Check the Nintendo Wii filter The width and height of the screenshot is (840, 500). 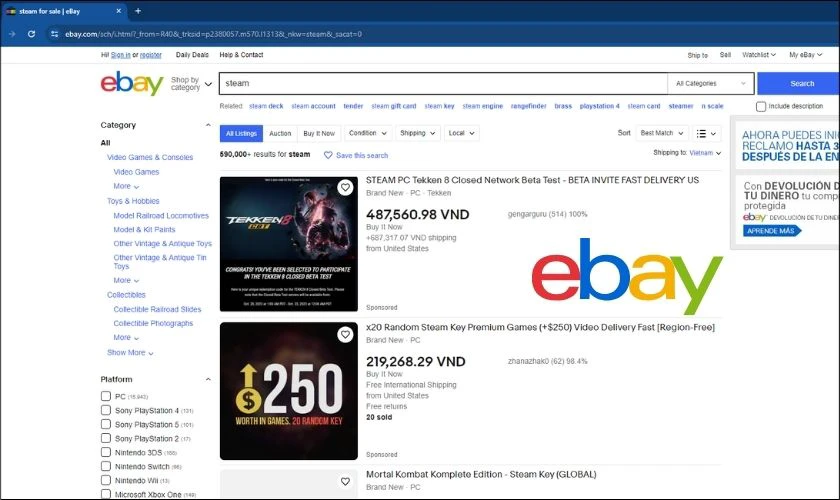coord(106,480)
